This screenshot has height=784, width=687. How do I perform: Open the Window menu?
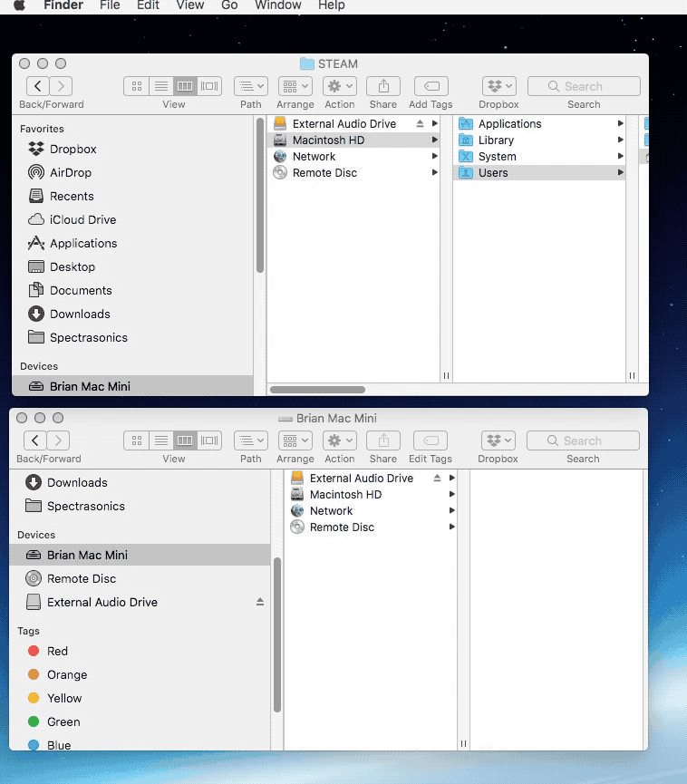278,5
